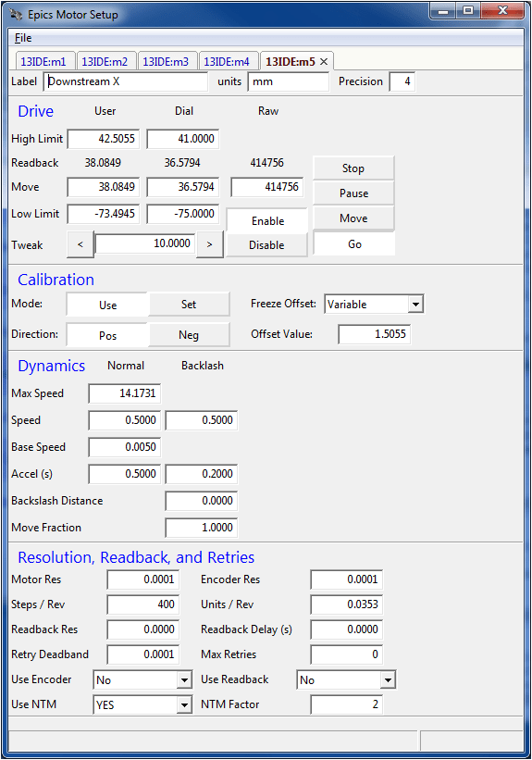Tweak motor negative with the < button
532x760 pixels.
pyautogui.click(x=80, y=244)
